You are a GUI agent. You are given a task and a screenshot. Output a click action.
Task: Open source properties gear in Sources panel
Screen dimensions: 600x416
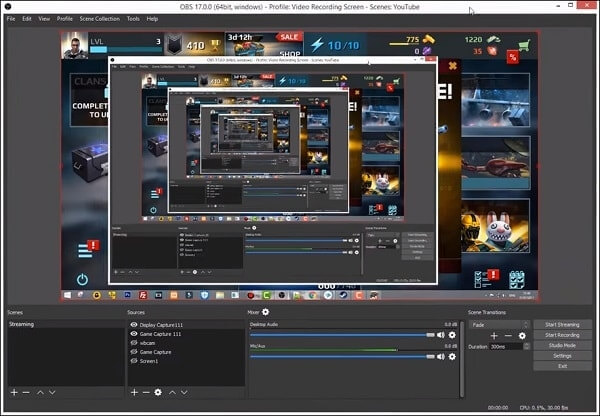pyautogui.click(x=158, y=392)
